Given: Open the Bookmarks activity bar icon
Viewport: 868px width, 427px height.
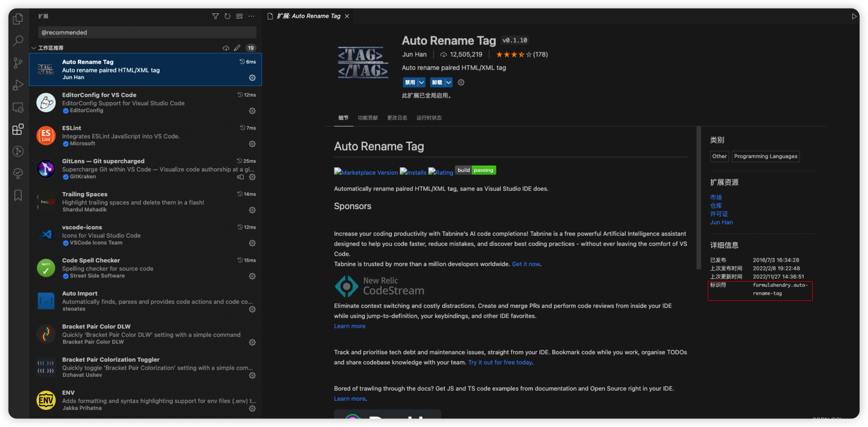Looking at the screenshot, I should pyautogui.click(x=18, y=195).
